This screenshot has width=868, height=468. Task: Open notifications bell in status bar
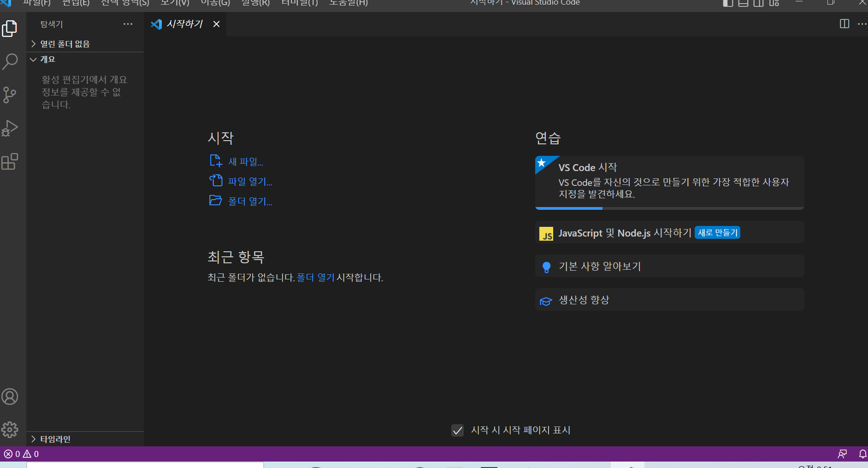(862, 454)
